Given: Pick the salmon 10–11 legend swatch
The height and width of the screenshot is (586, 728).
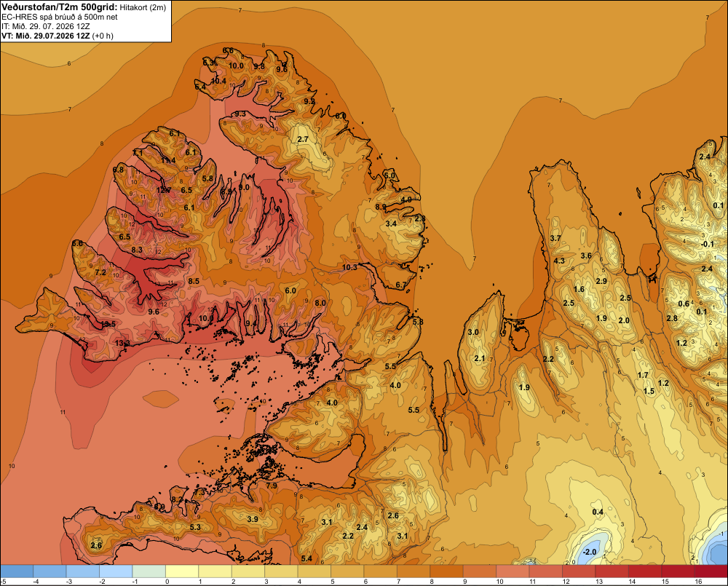Looking at the screenshot, I should pos(513,571).
